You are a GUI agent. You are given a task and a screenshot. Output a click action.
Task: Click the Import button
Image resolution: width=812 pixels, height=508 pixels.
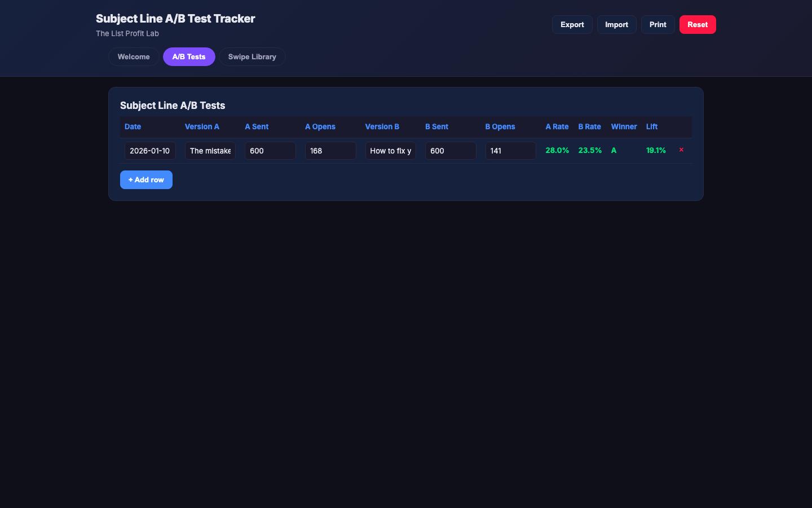(616, 25)
